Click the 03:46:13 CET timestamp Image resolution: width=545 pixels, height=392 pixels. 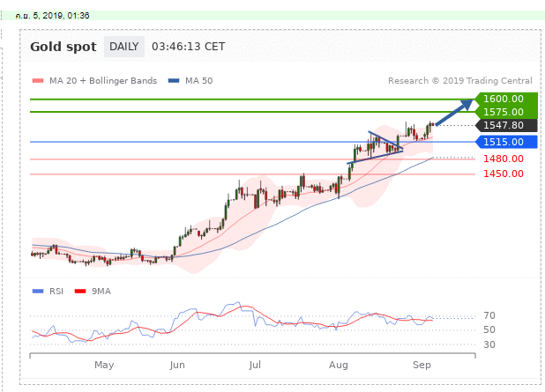click(x=189, y=47)
